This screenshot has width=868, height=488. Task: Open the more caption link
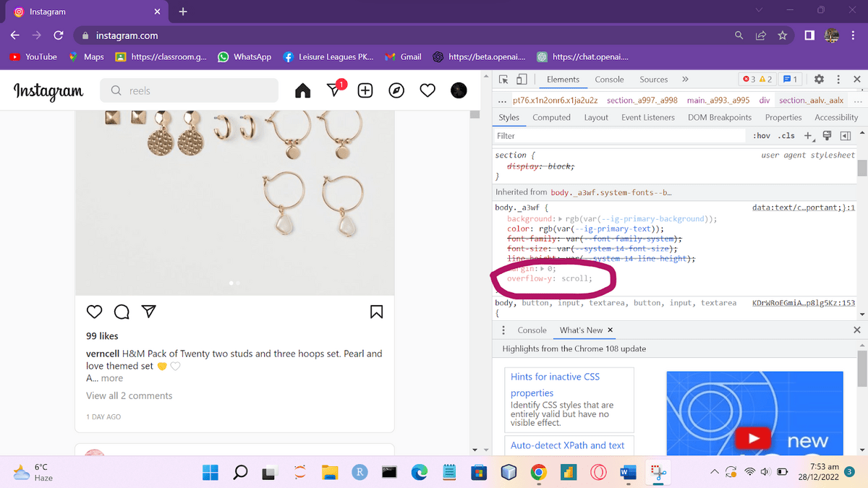click(x=111, y=378)
